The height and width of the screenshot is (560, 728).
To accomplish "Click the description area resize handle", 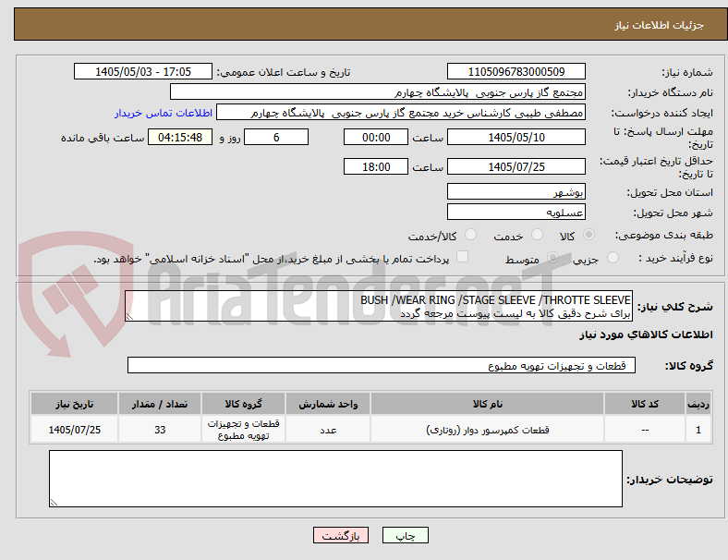I will pos(129,317).
